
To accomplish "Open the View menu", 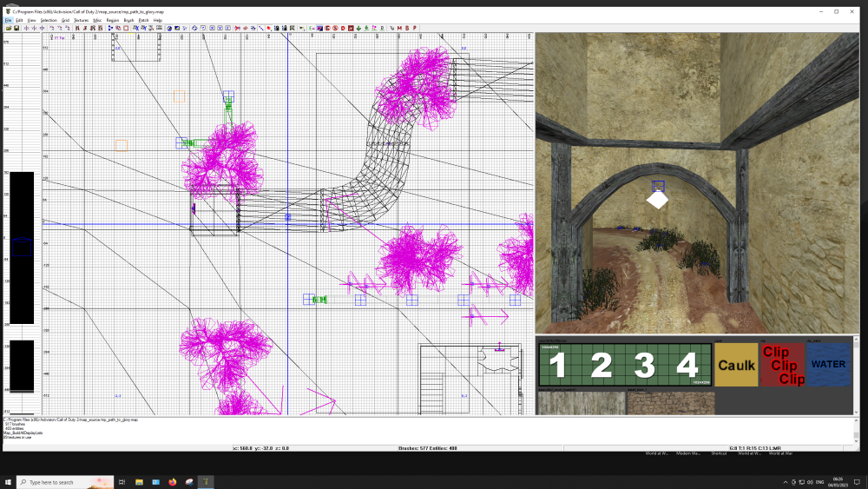I will click(31, 20).
